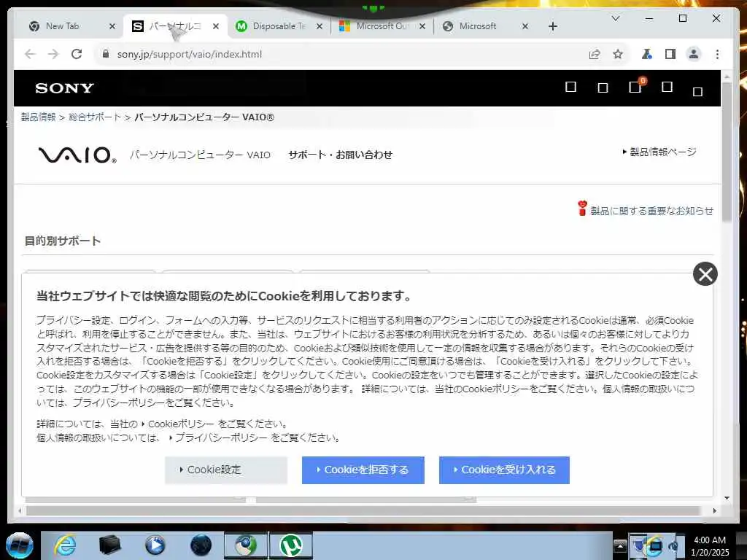747x560 pixels.
Task: Open the Chrome taskbar icon
Action: point(245,545)
